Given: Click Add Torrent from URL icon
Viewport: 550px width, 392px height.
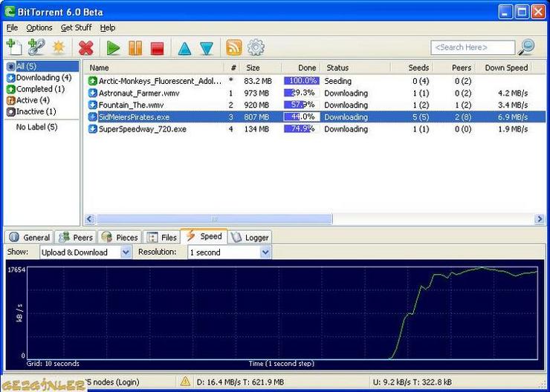Looking at the screenshot, I should pyautogui.click(x=36, y=47).
